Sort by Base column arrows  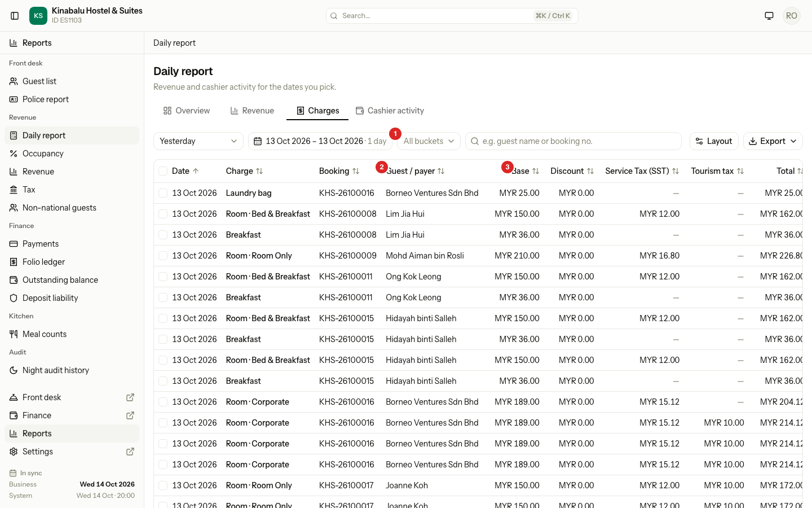click(x=536, y=171)
